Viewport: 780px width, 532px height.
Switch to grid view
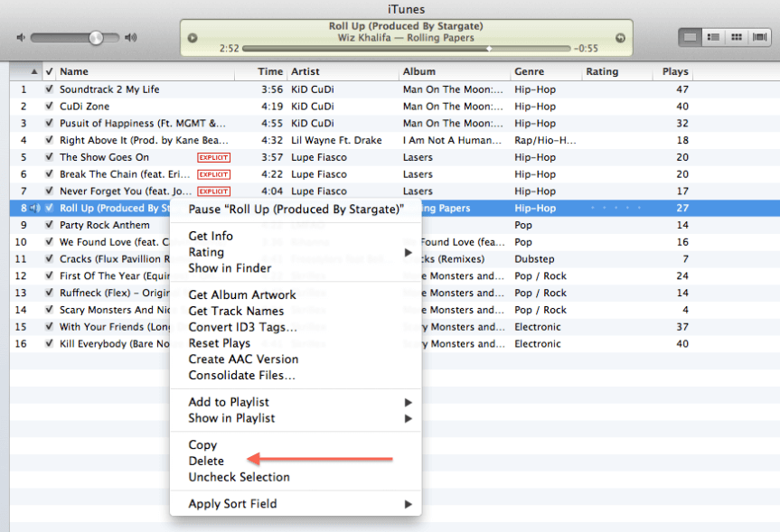737,37
